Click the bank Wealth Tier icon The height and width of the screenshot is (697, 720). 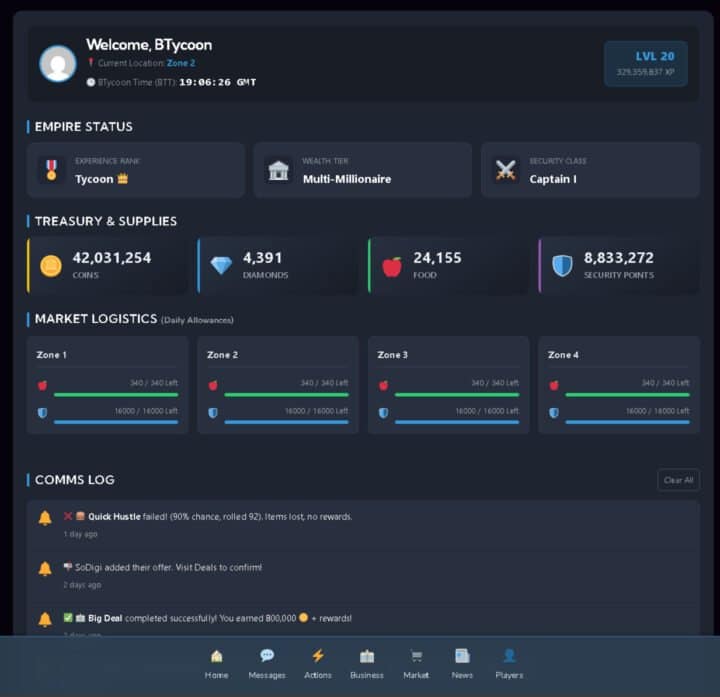point(279,170)
